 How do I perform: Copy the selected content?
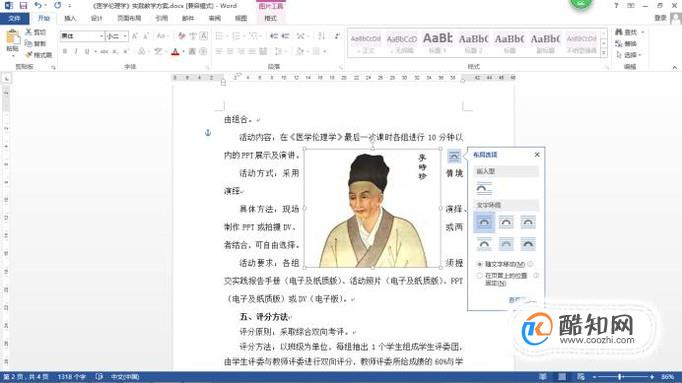36,43
